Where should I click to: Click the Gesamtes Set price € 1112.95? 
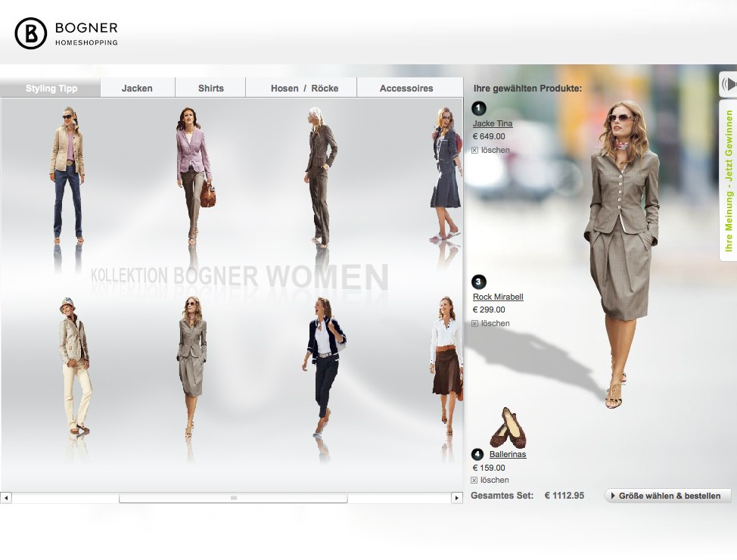click(x=564, y=496)
